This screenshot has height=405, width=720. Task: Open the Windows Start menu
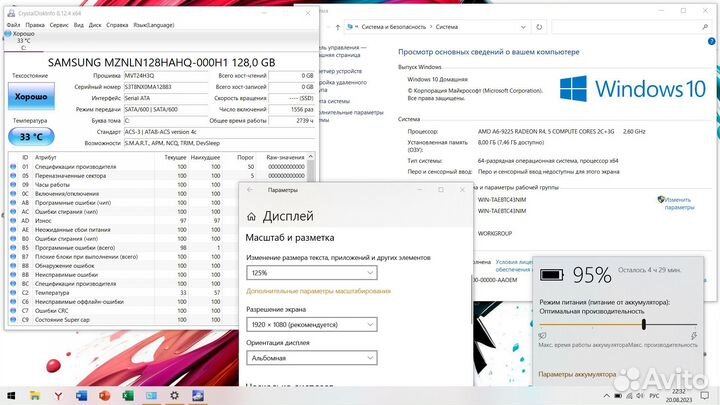(x=11, y=395)
